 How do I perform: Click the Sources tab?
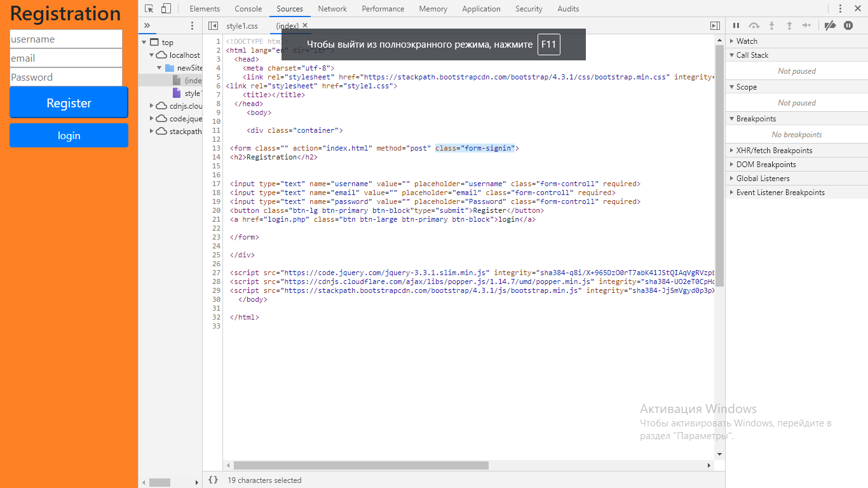pos(290,9)
